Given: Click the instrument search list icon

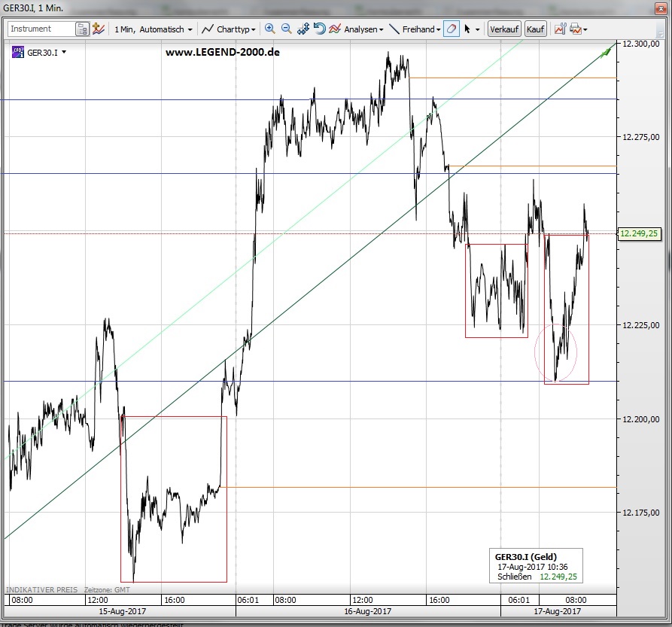Looking at the screenshot, I should tap(82, 29).
